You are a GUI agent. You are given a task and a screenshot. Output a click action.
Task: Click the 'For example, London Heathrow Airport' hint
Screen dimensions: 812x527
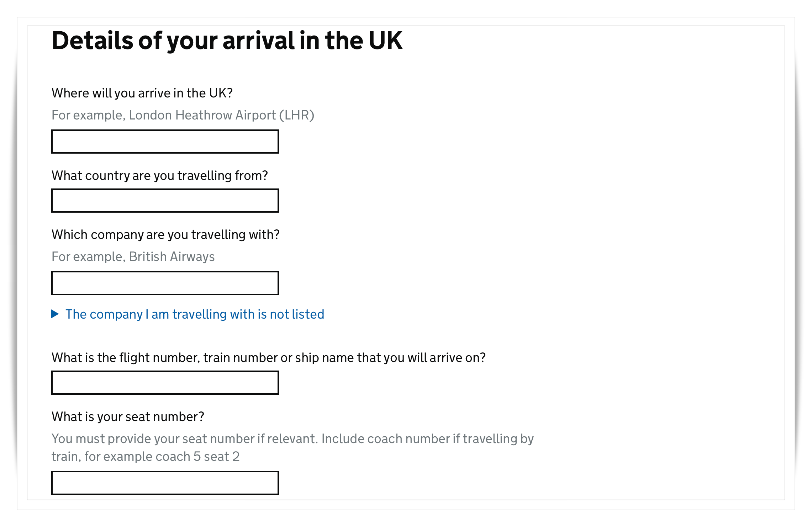(164, 115)
